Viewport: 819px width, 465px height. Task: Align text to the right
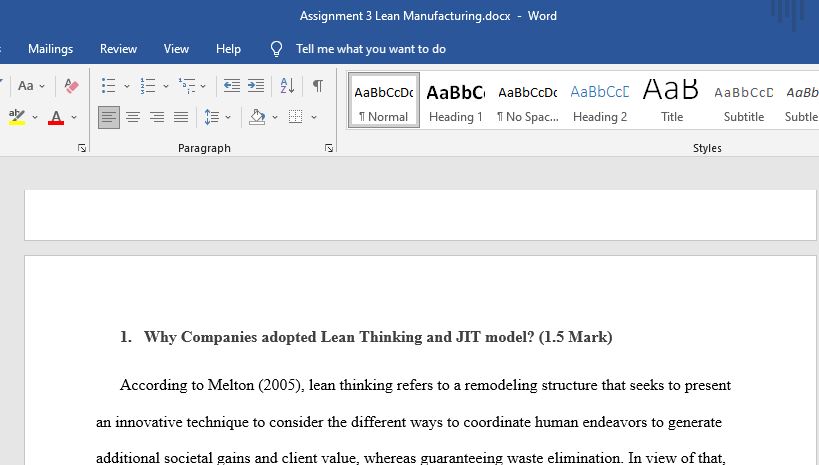pyautogui.click(x=157, y=117)
